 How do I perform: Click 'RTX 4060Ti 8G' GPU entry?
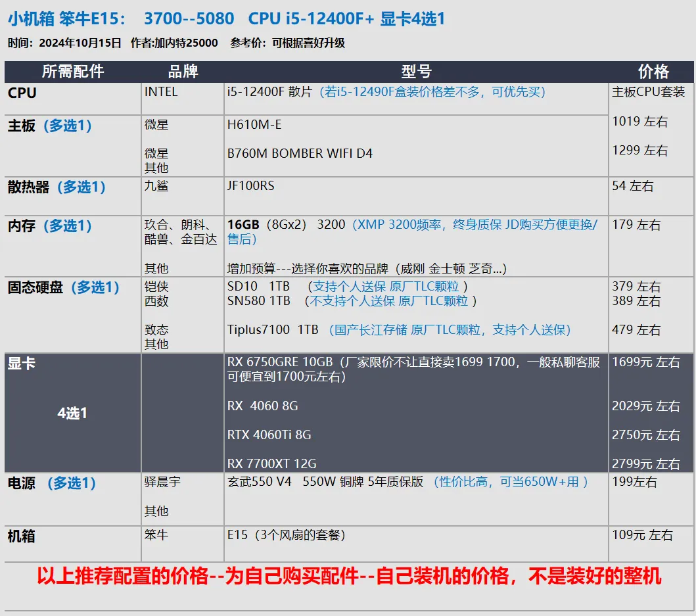[x=269, y=435]
